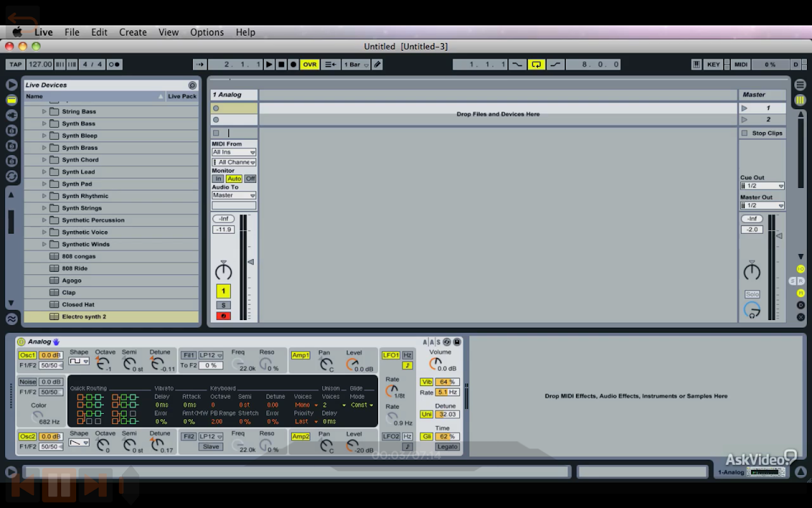The height and width of the screenshot is (508, 812).
Task: Toggle computer MIDI keyboard icon
Action: (x=697, y=64)
